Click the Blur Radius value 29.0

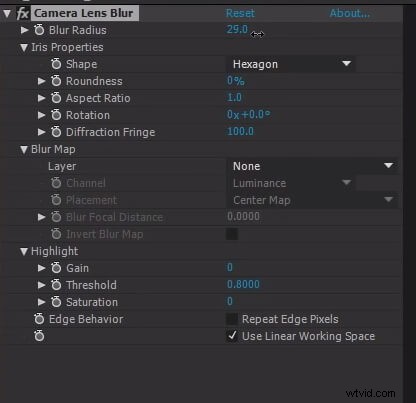(237, 29)
